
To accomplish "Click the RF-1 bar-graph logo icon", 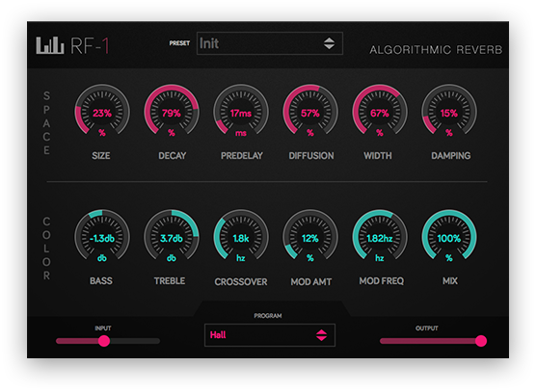I will [x=50, y=45].
